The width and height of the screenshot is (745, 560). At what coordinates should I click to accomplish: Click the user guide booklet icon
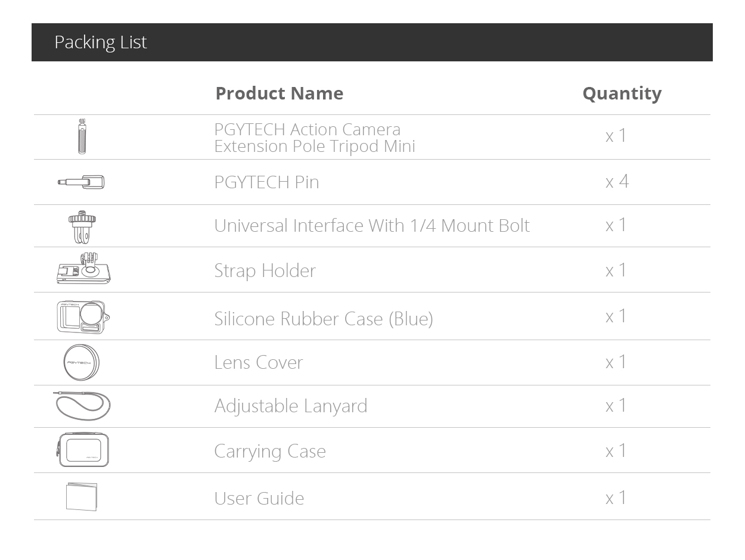[x=81, y=496]
